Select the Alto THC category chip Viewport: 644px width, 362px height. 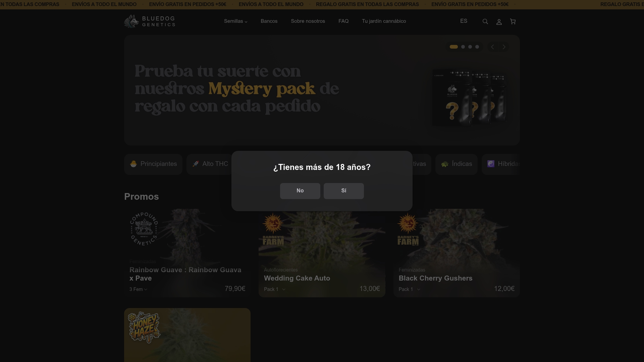point(210,164)
